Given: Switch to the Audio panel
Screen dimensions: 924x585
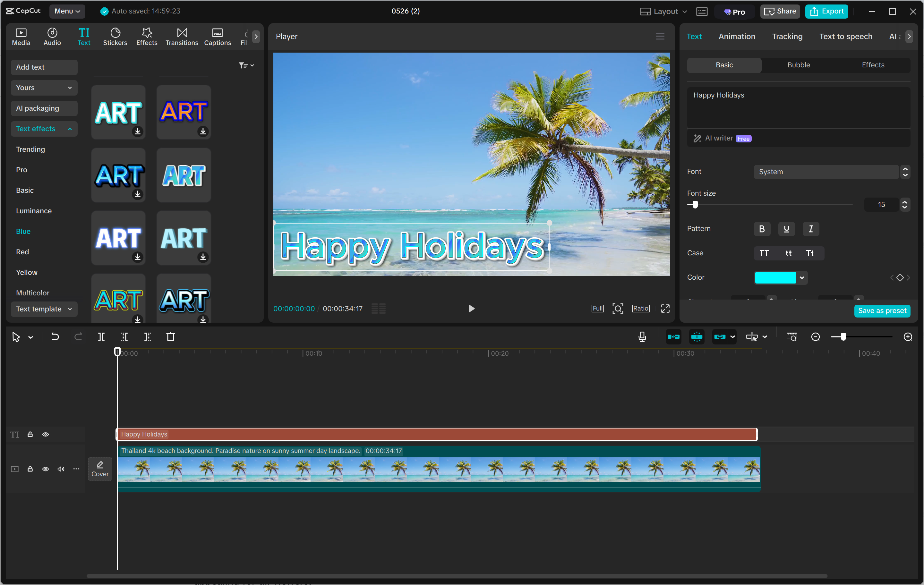Looking at the screenshot, I should point(52,36).
